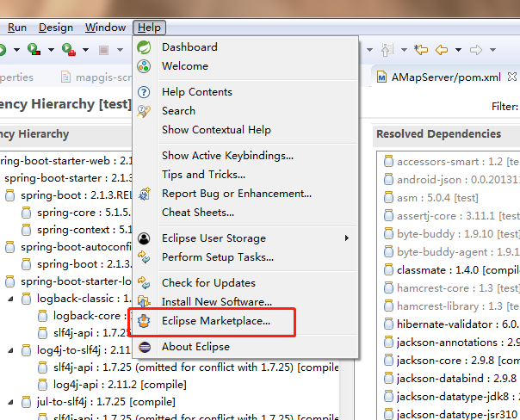The image size is (520, 420).
Task: Click the help Search flashlight icon
Action: point(144,111)
